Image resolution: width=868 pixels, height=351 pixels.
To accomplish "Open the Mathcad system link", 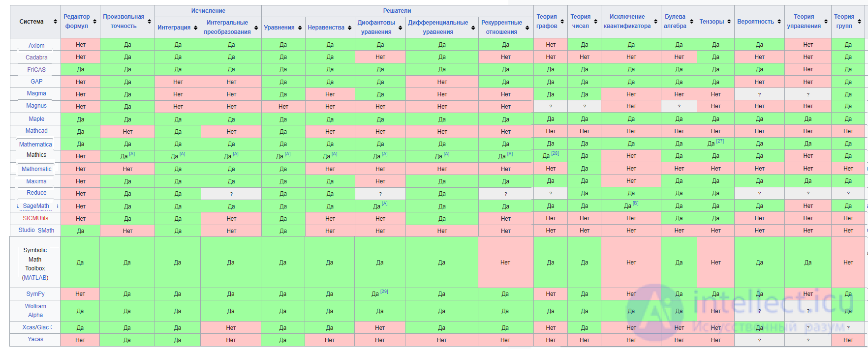I will coord(36,131).
